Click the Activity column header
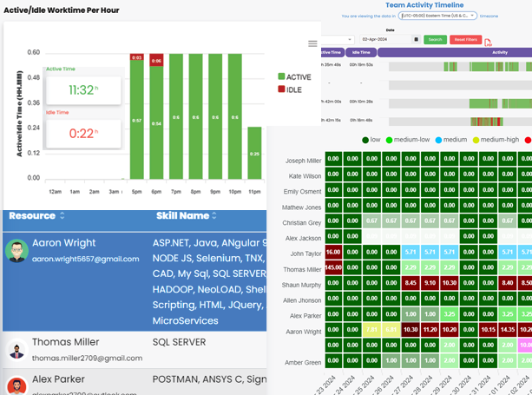 (499, 52)
